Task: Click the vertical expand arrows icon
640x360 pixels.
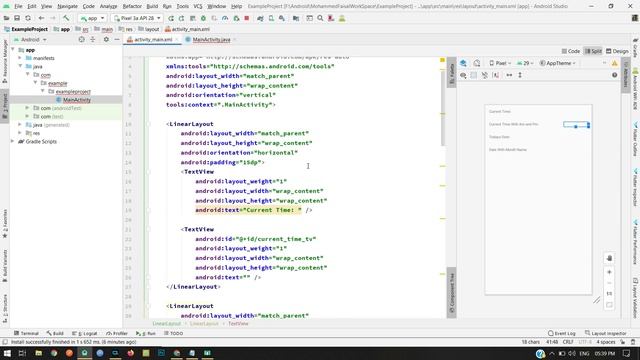Action: [520, 75]
